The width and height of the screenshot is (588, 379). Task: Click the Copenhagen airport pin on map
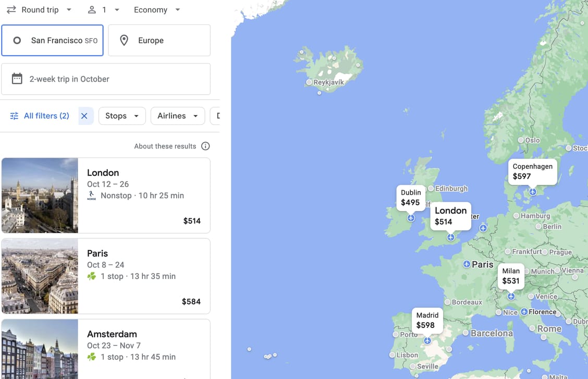[x=532, y=192]
